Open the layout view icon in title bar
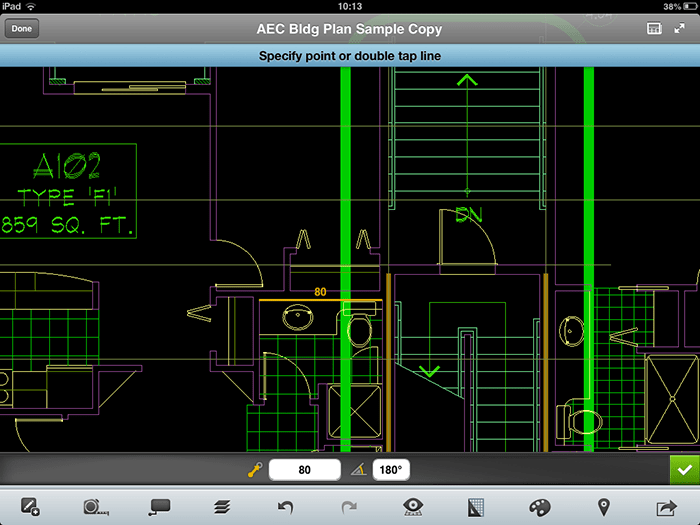This screenshot has width=700, height=525. pos(654,29)
